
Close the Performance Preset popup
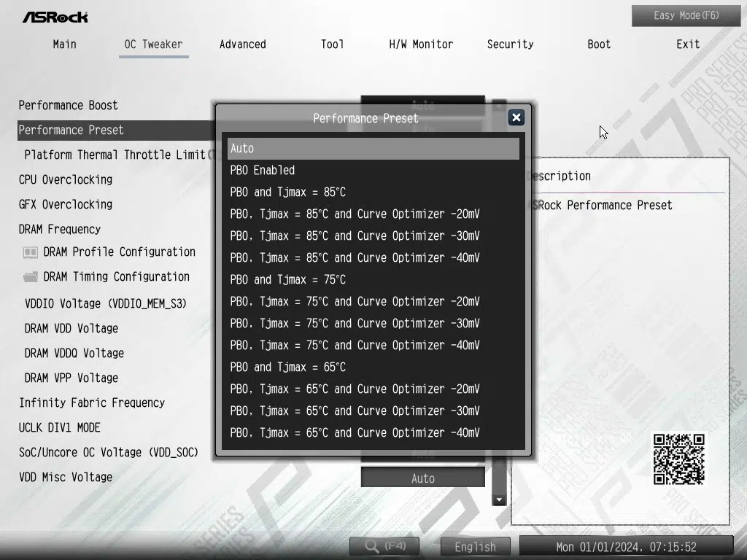coord(516,117)
